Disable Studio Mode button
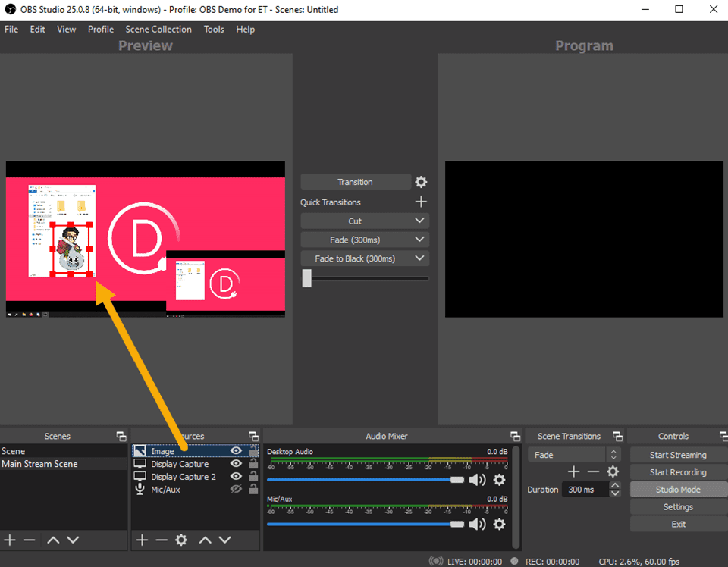This screenshot has width=728, height=567. coord(677,490)
